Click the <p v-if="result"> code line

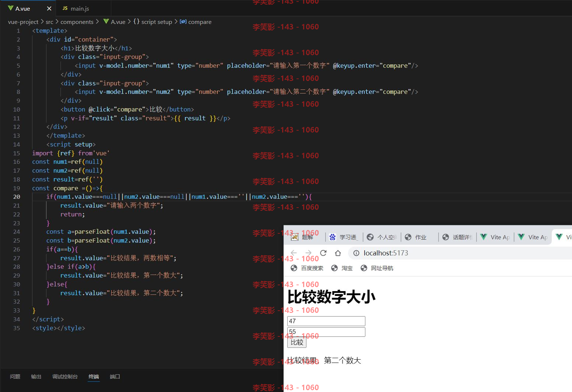[145, 118]
